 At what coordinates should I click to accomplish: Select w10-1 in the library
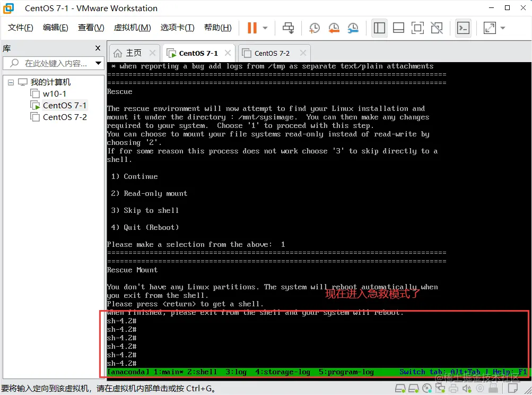pyautogui.click(x=54, y=94)
